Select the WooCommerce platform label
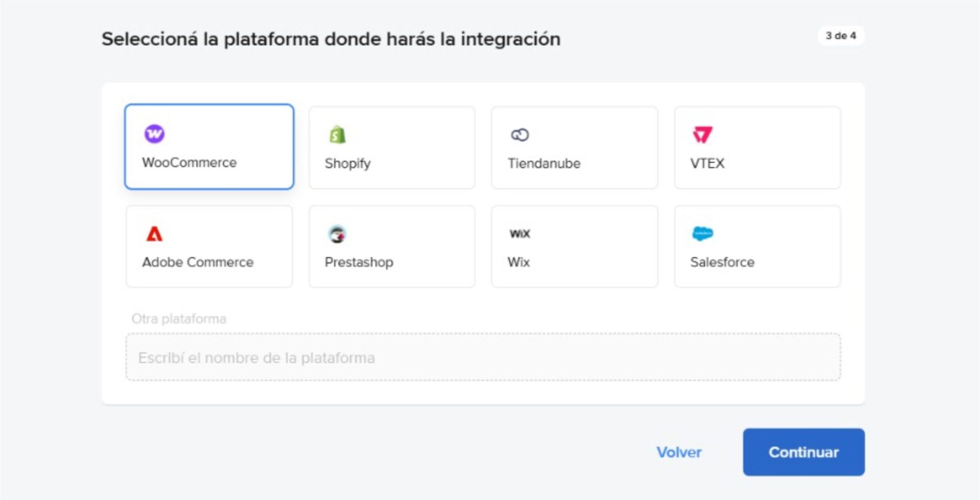980x500 pixels. coord(189,162)
